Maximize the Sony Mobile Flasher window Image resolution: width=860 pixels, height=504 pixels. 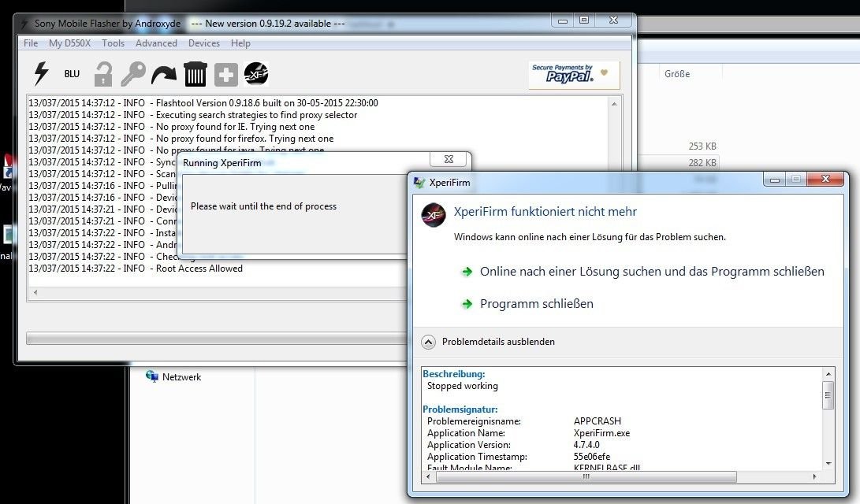[x=583, y=20]
